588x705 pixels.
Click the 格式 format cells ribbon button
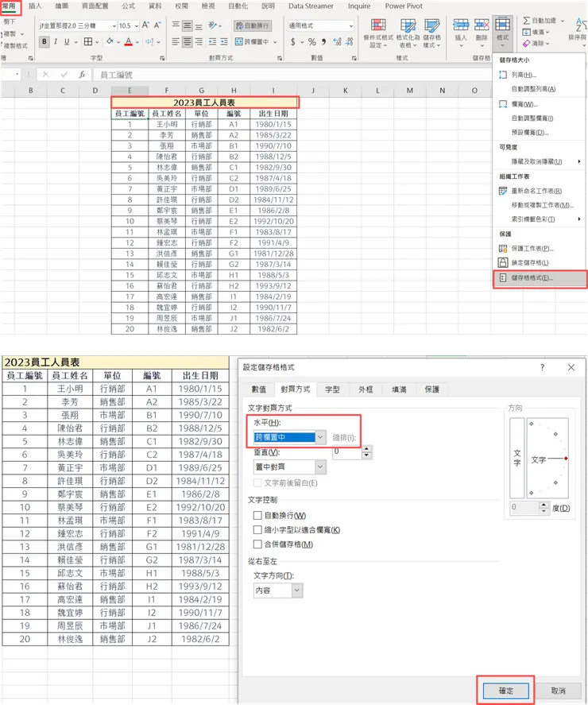[x=502, y=33]
